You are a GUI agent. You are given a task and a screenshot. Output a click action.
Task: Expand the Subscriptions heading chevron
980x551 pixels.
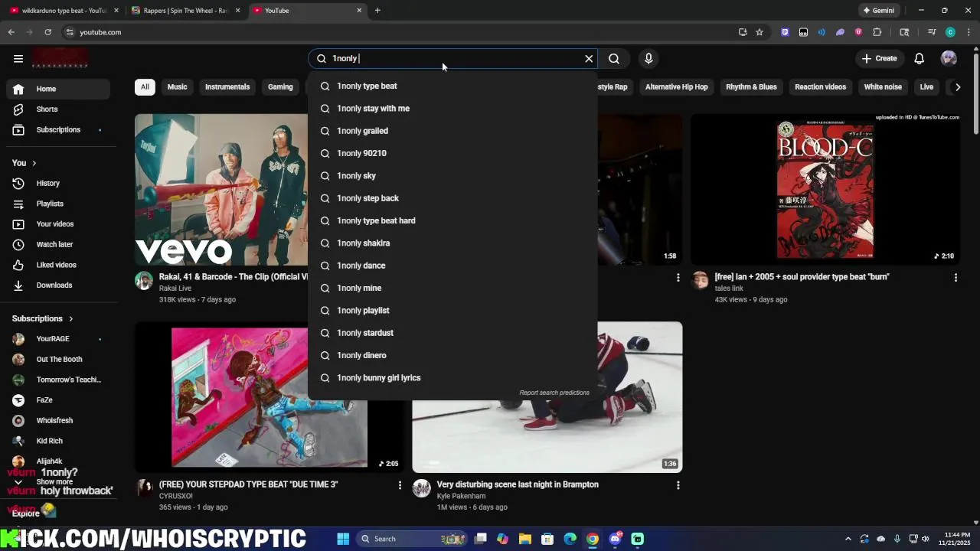pos(70,318)
